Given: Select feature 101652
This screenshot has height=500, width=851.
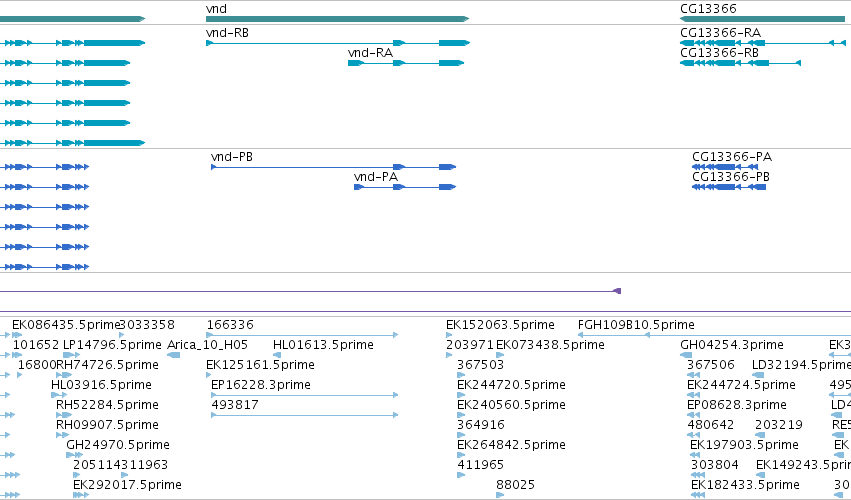Looking at the screenshot, I should [x=35, y=345].
